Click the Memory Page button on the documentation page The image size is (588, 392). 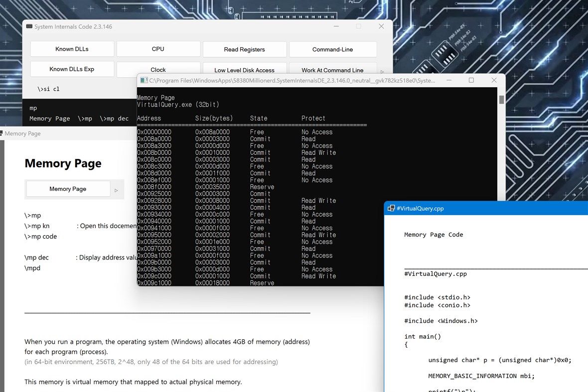(x=67, y=189)
